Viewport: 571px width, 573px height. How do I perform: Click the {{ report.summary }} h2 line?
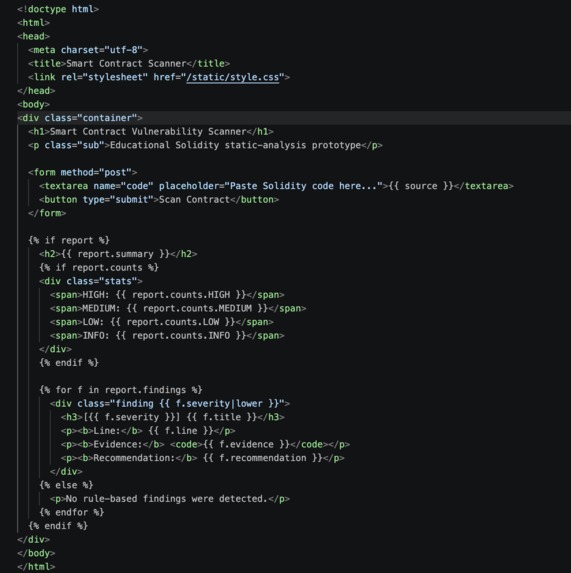118,254
